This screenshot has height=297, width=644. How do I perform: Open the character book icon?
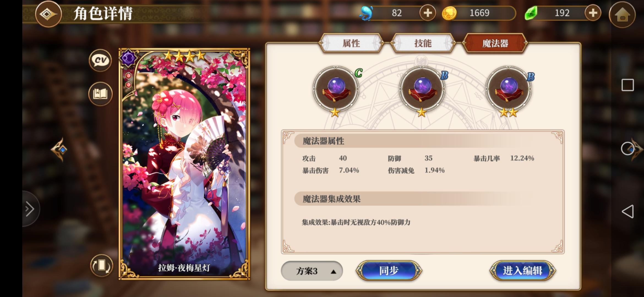(x=100, y=94)
